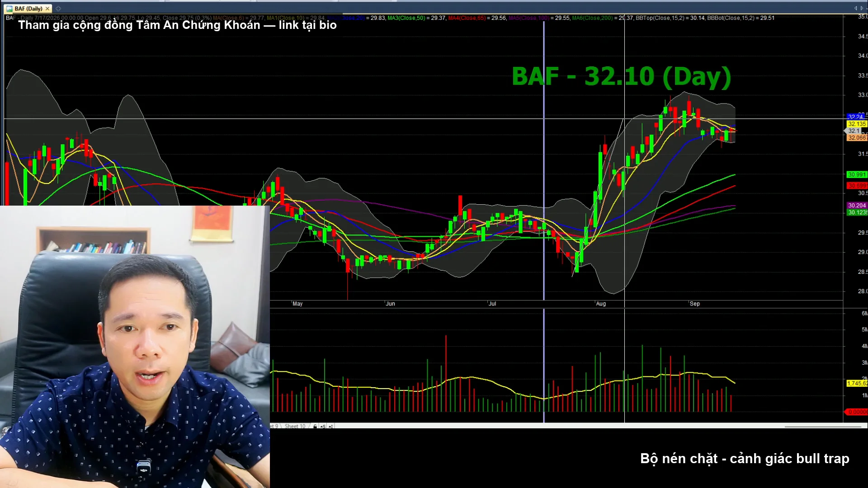Click the yellow 1,745,62 volume label
Viewport: 868px width, 488px height.
click(x=857, y=383)
